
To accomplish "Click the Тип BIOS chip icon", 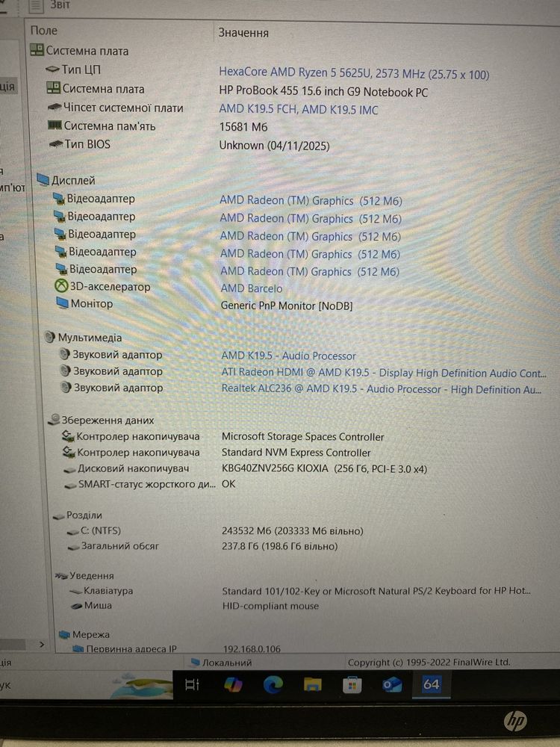I will (x=56, y=143).
